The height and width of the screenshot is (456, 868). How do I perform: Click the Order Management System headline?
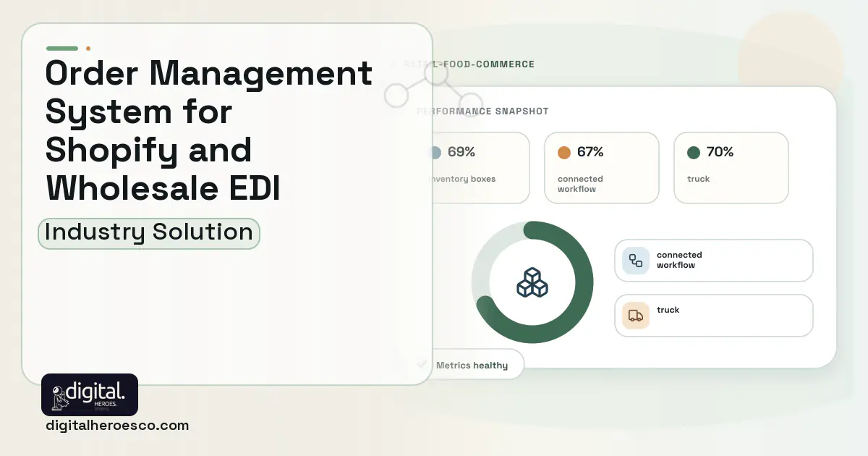click(208, 130)
